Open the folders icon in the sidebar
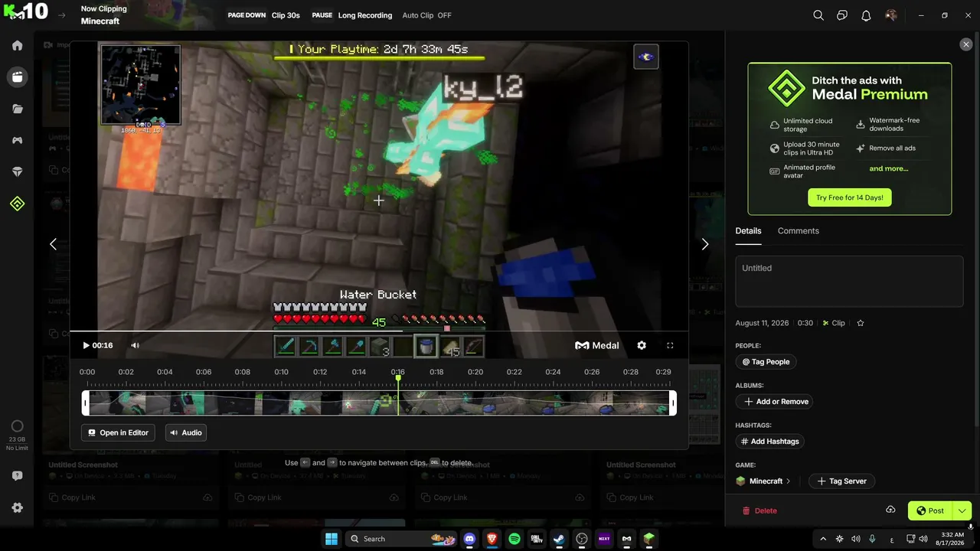 [17, 109]
